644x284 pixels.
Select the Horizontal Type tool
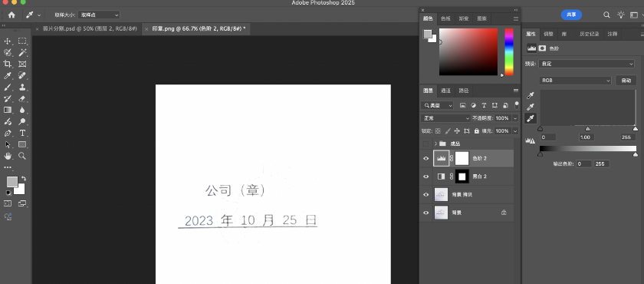(22, 133)
